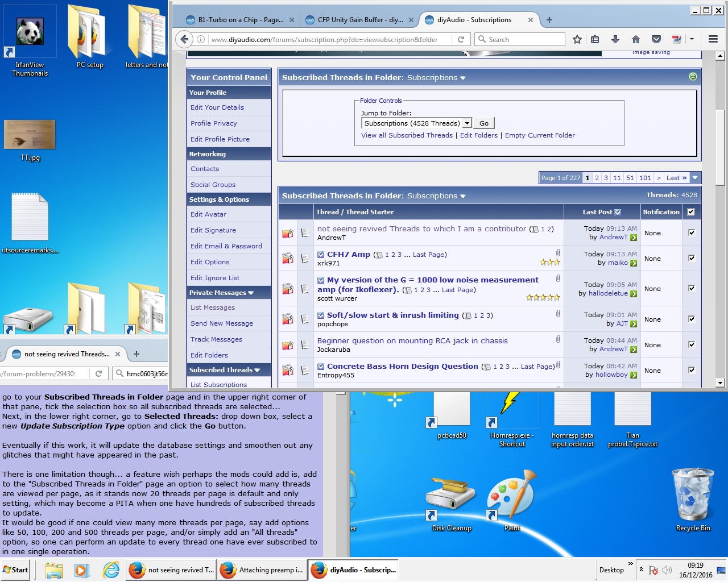Switch to 'not seeing revived' taskbar window
728x582 pixels.
[x=171, y=570]
